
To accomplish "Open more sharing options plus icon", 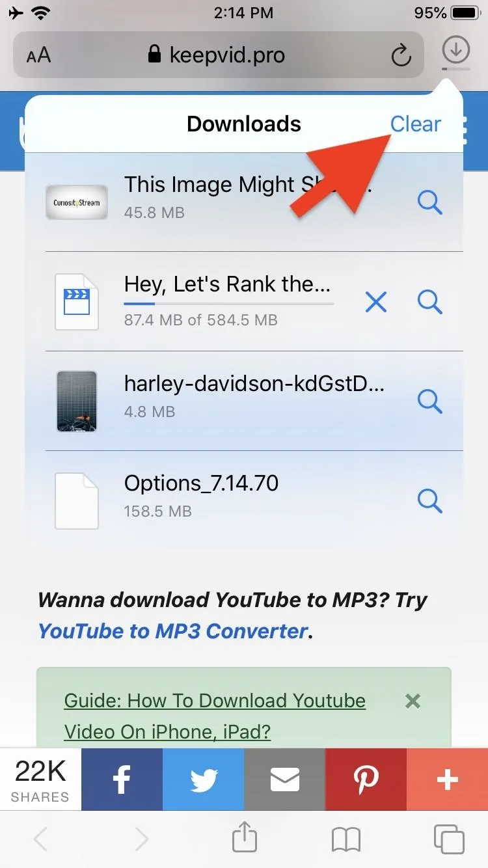I will 447,779.
